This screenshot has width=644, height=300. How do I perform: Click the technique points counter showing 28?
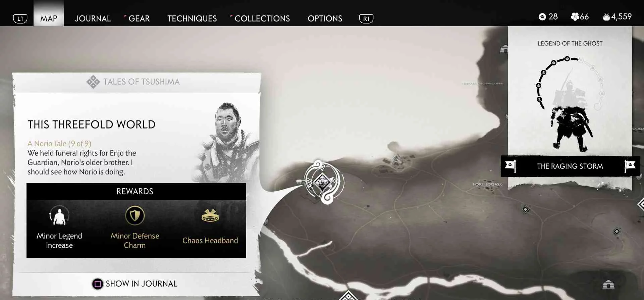(x=548, y=16)
